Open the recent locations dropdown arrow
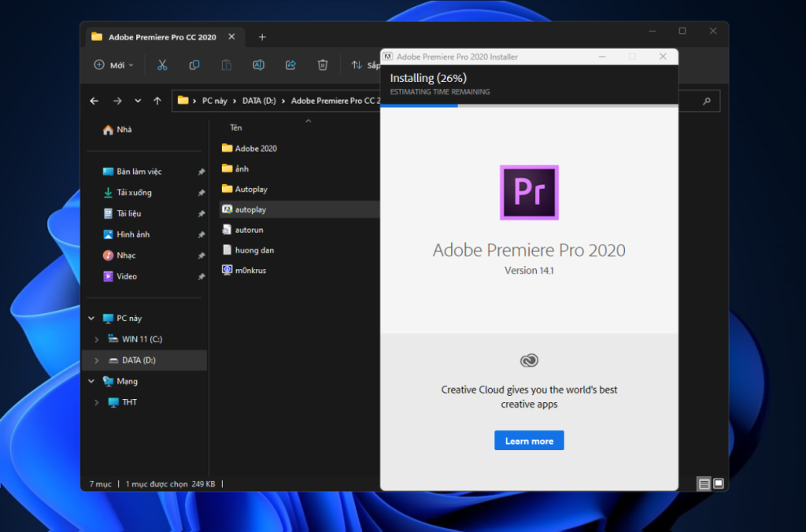 tap(138, 101)
